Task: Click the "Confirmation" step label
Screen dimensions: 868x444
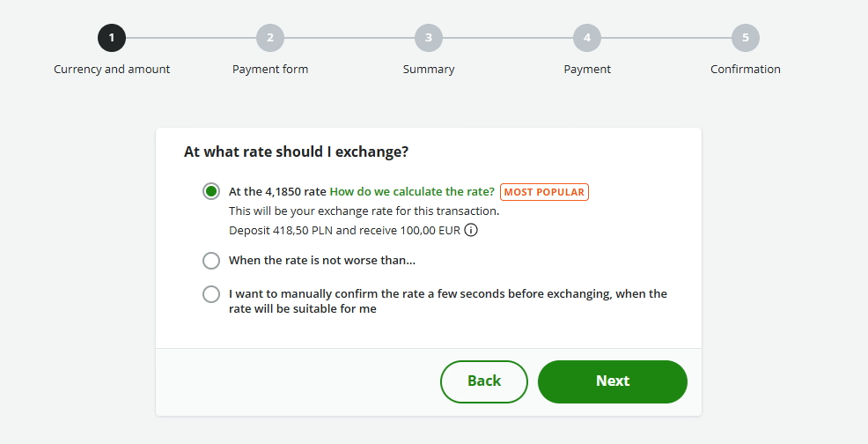Action: pos(746,69)
